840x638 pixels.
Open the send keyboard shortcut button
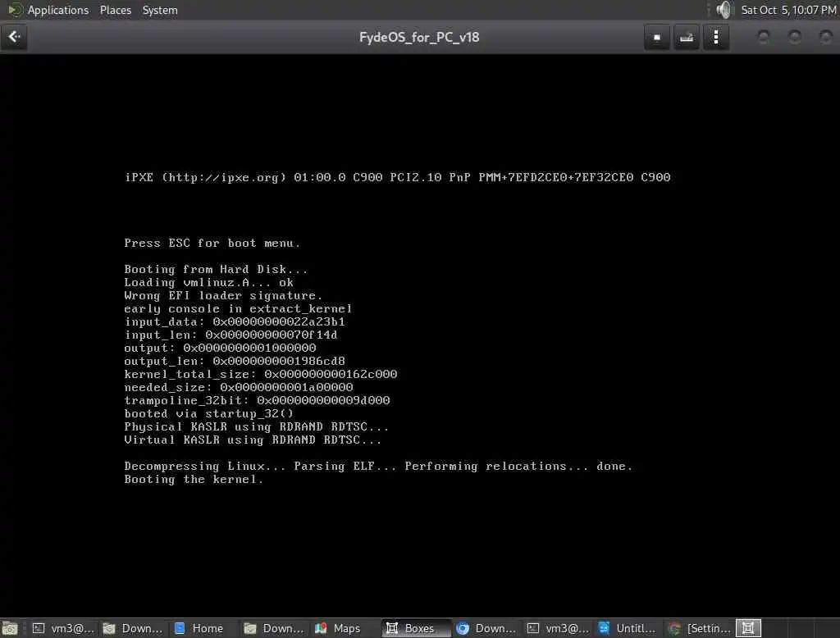[x=687, y=38]
